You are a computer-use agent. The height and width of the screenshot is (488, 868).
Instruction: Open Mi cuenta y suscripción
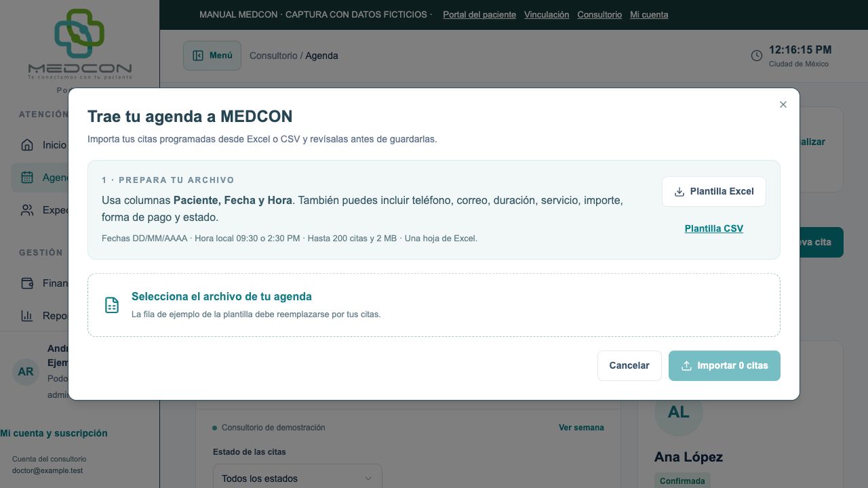(54, 433)
